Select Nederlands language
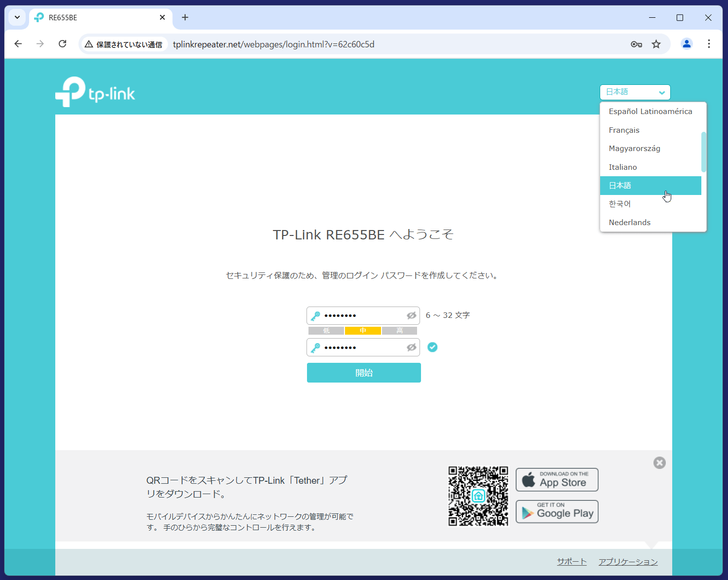728x580 pixels. 651,223
